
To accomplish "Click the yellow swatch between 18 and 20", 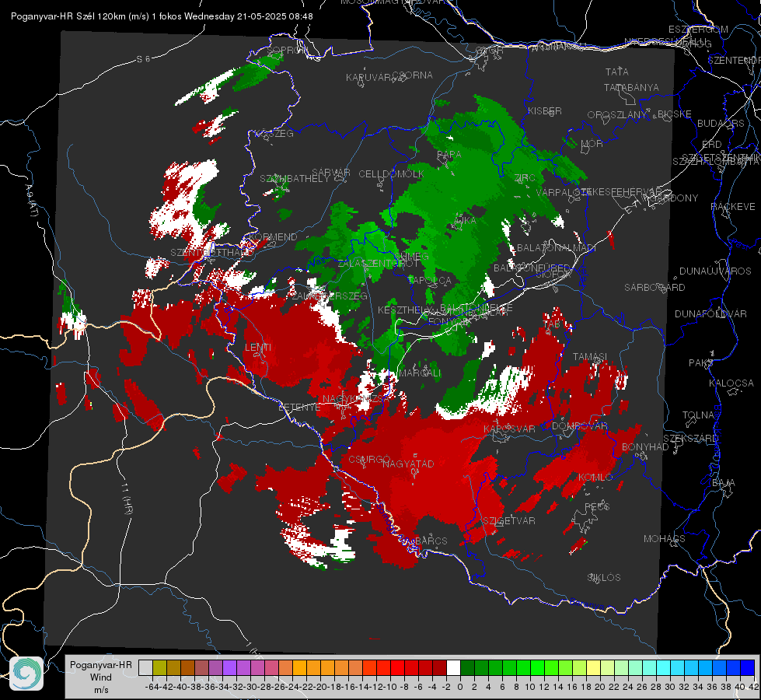I will coord(594,667).
